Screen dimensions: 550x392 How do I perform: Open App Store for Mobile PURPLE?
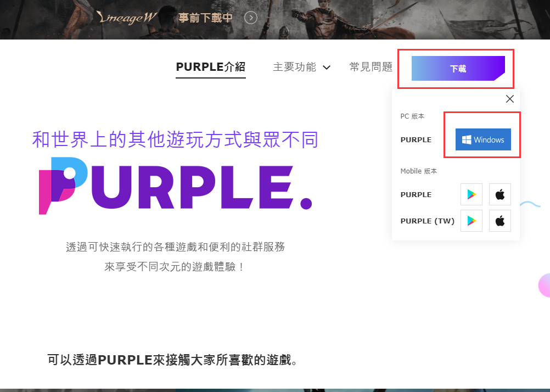pyautogui.click(x=500, y=194)
